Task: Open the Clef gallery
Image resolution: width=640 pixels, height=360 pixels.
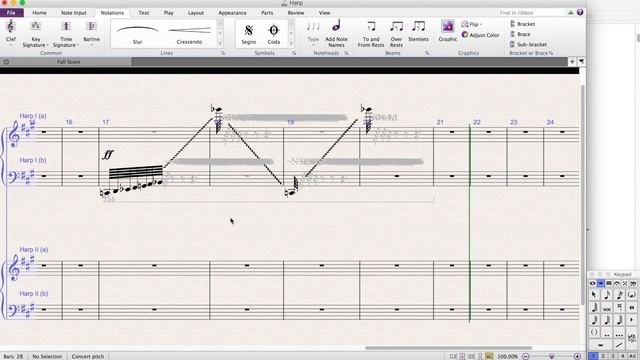Action: click(11, 32)
